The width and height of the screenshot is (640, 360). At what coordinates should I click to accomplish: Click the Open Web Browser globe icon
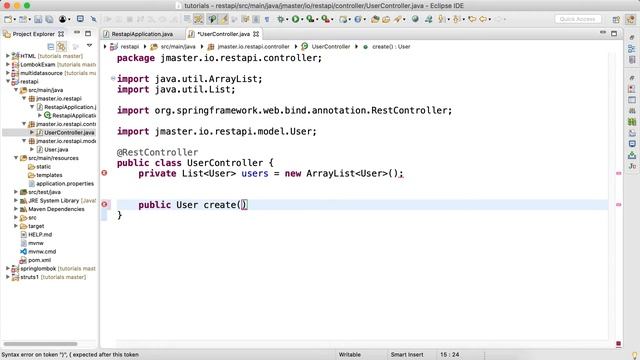[x=415, y=19]
